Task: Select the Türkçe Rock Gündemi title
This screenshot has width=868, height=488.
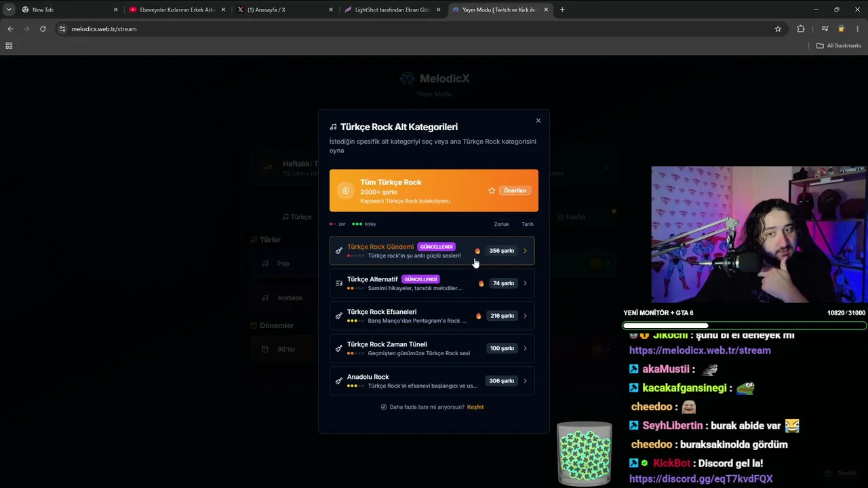Action: [380, 247]
